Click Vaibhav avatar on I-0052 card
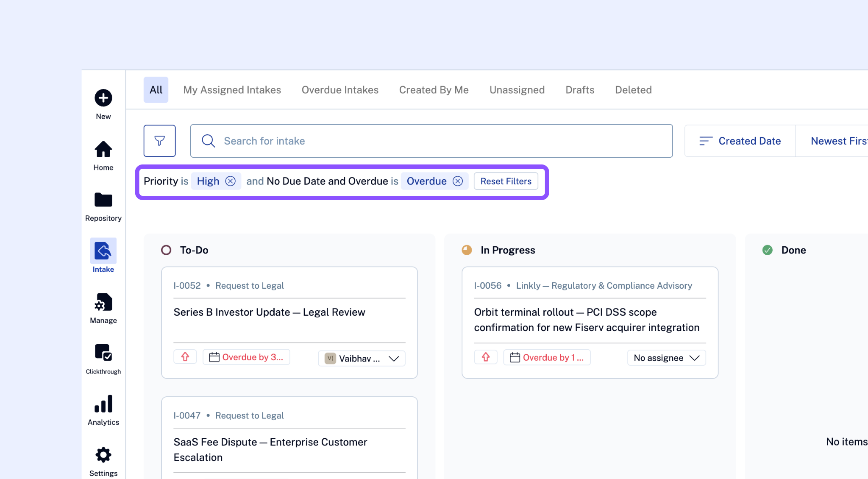 pos(330,358)
